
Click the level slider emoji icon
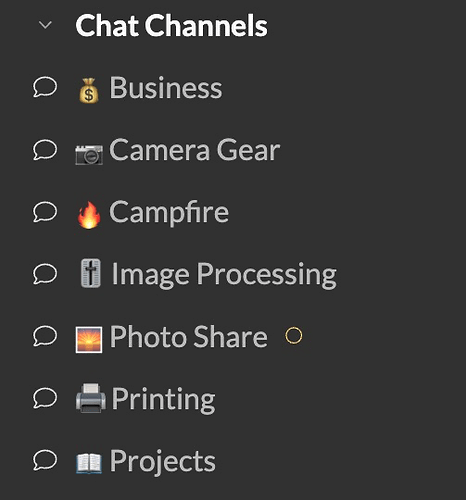click(x=91, y=273)
